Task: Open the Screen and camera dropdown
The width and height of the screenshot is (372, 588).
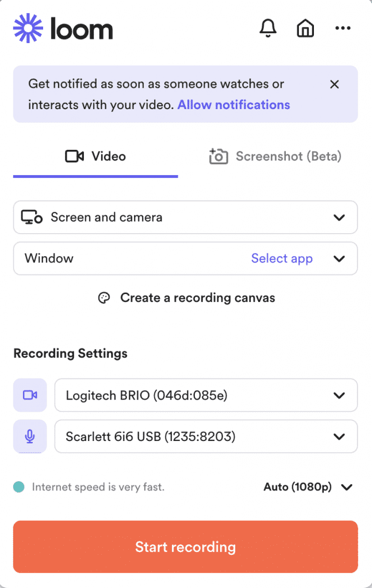Action: (186, 217)
